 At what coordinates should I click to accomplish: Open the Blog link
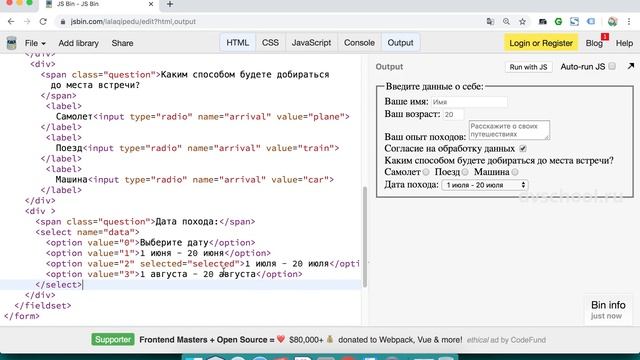click(x=594, y=43)
